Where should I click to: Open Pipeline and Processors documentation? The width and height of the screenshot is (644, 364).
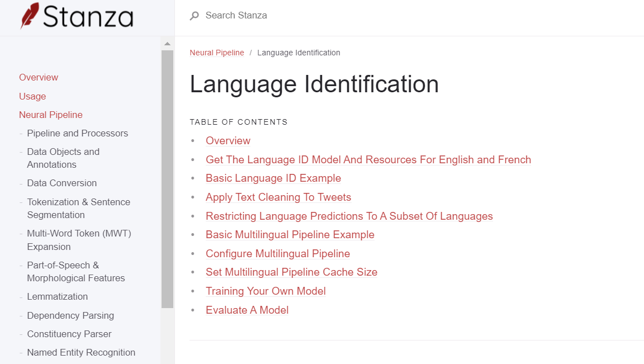[77, 133]
